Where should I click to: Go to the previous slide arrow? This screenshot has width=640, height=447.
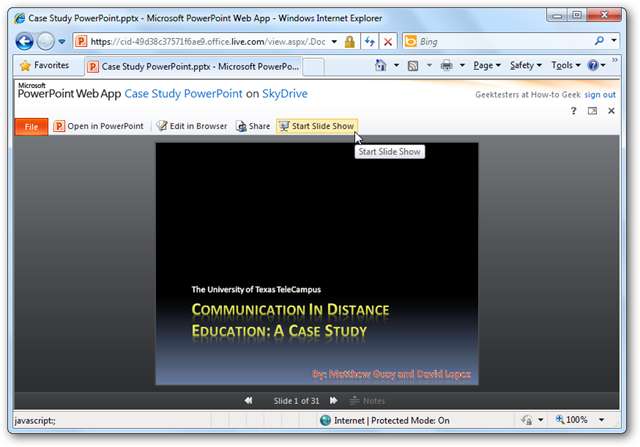tap(248, 400)
